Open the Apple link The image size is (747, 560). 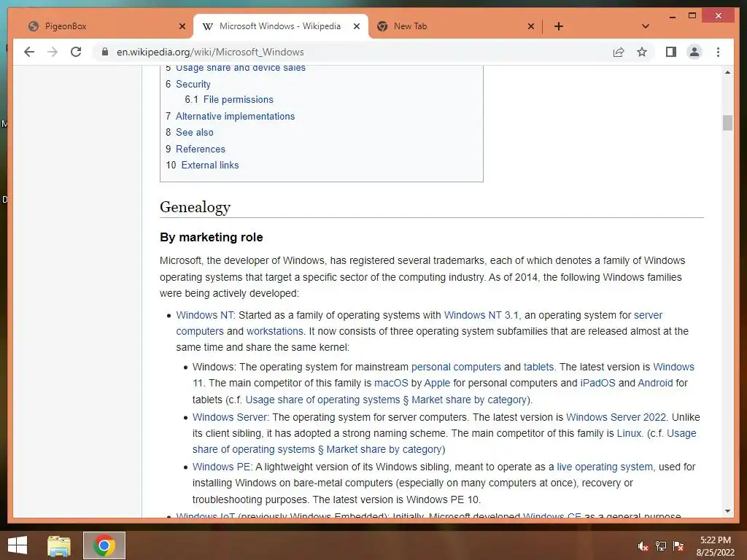pos(437,384)
